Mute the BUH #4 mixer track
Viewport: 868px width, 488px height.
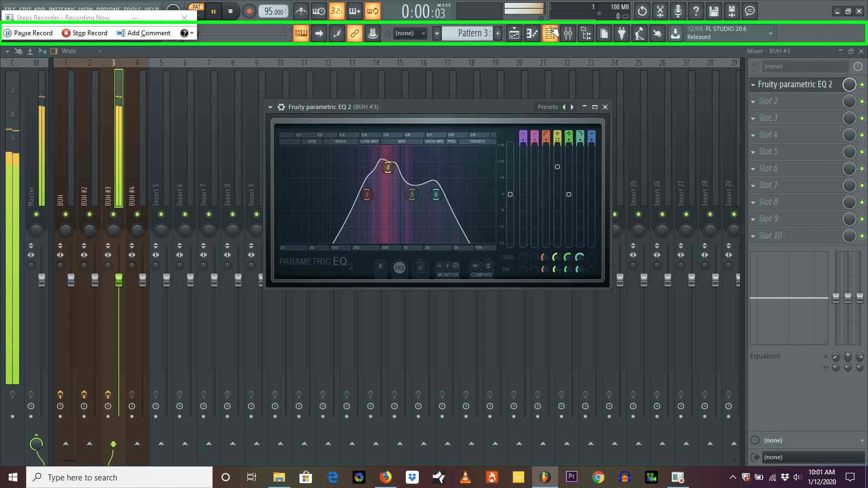pyautogui.click(x=137, y=214)
